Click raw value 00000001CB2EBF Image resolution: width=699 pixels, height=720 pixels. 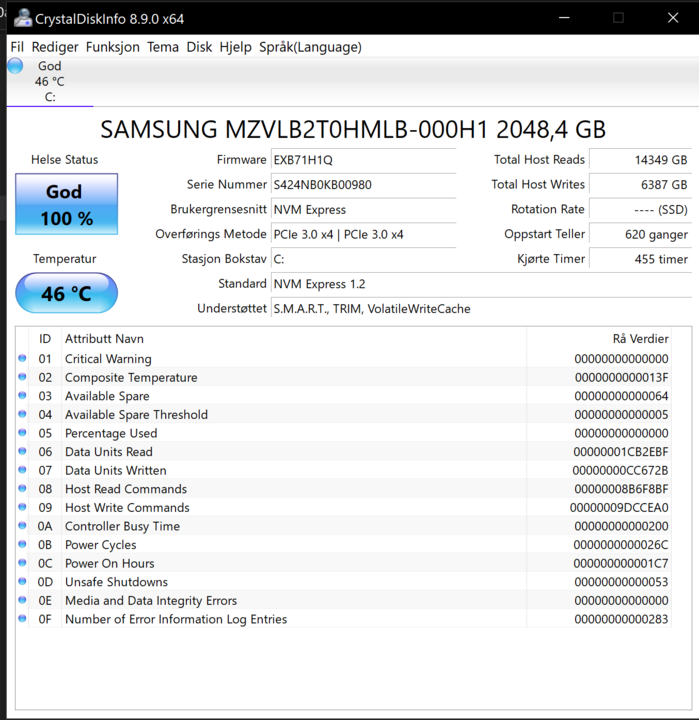click(620, 452)
